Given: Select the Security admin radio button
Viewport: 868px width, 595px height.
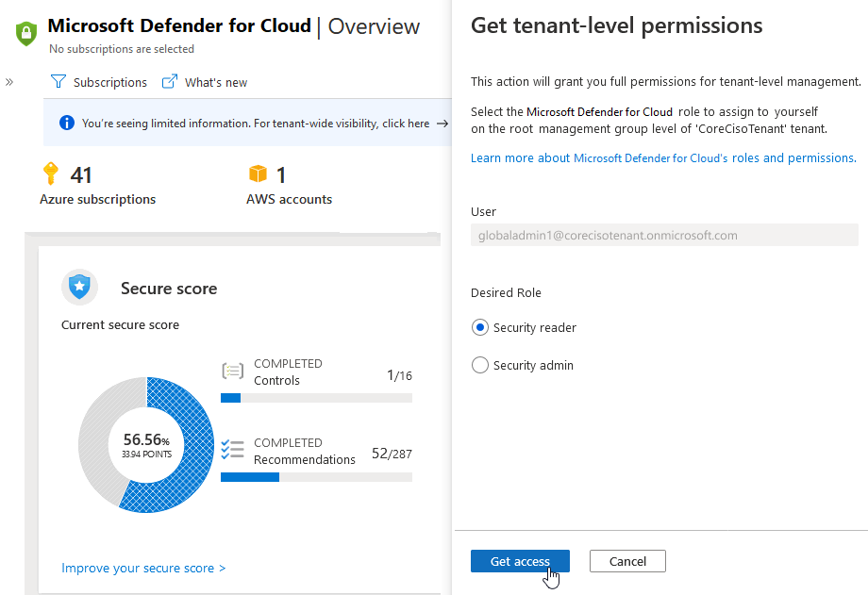Looking at the screenshot, I should tap(480, 365).
